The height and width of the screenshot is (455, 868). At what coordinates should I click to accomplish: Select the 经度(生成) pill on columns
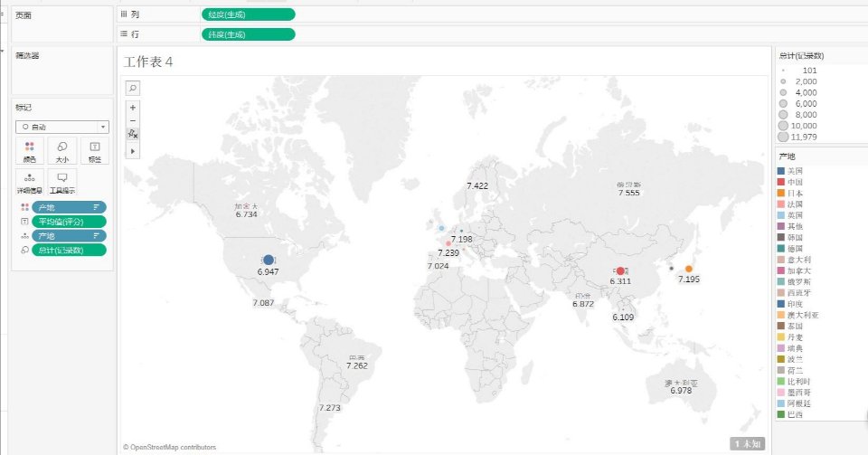[x=248, y=15]
